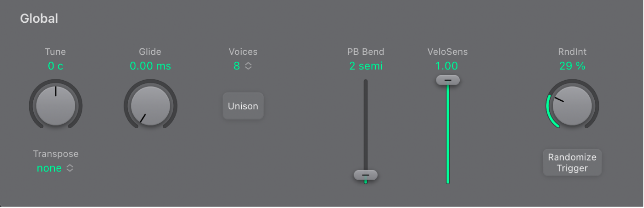Select the PB Bend value 2 semi

(x=366, y=66)
